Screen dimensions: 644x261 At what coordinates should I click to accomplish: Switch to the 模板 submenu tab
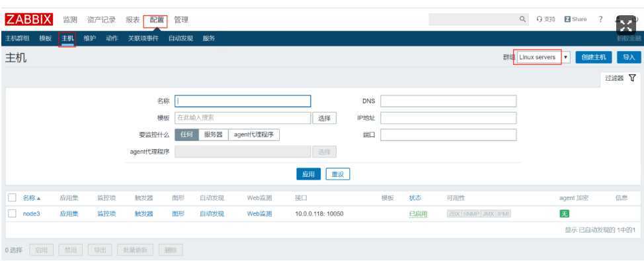[x=45, y=38]
